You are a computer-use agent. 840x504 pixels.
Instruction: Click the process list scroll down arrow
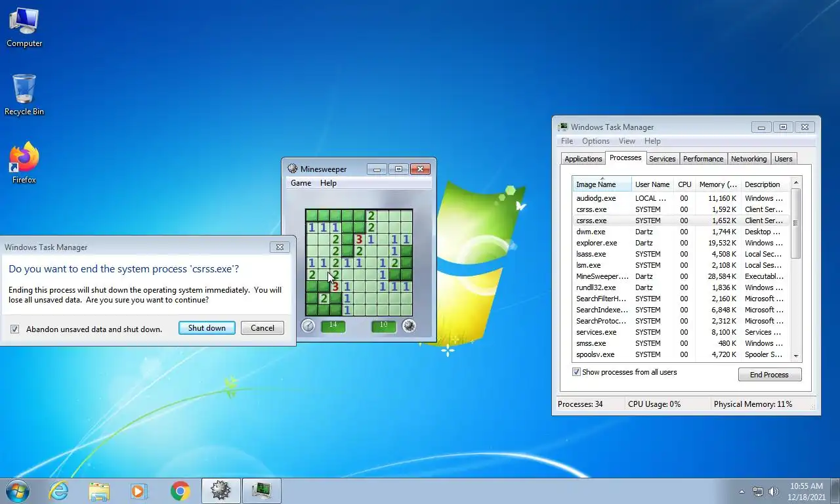[x=796, y=356]
